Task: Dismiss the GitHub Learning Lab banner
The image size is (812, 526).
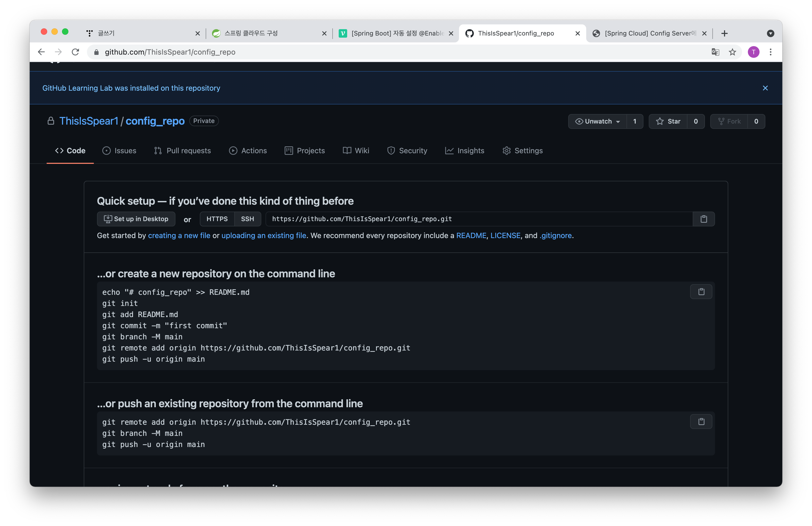Action: coord(765,88)
